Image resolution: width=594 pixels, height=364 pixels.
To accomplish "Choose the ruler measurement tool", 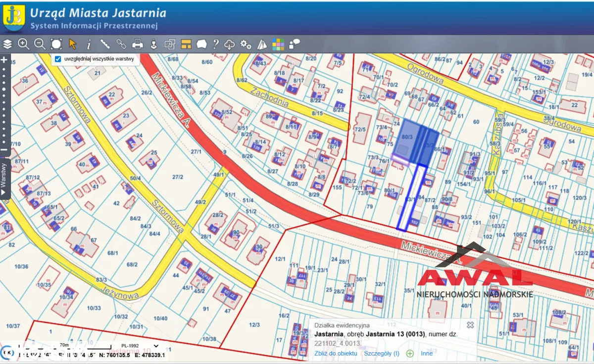I will click(105, 44).
